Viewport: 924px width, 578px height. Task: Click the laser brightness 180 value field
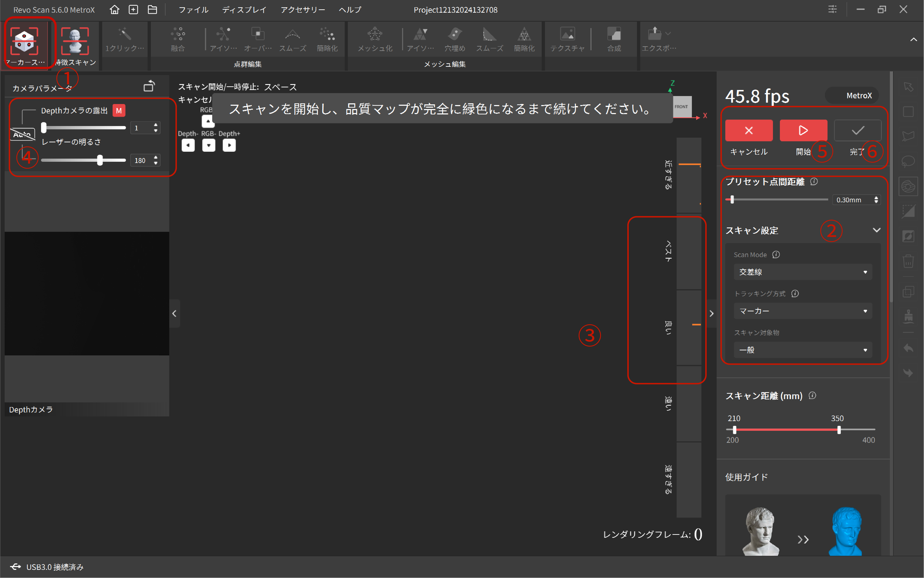click(145, 160)
